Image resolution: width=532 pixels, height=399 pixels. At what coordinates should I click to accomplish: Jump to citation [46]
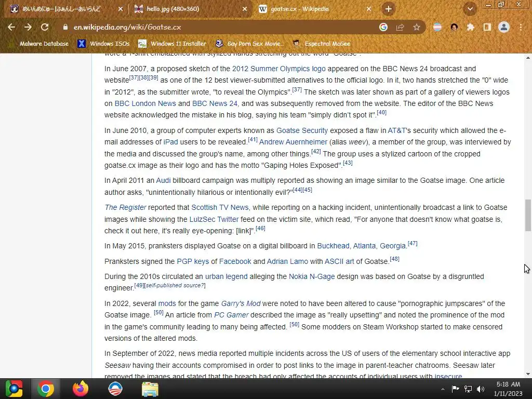(260, 229)
